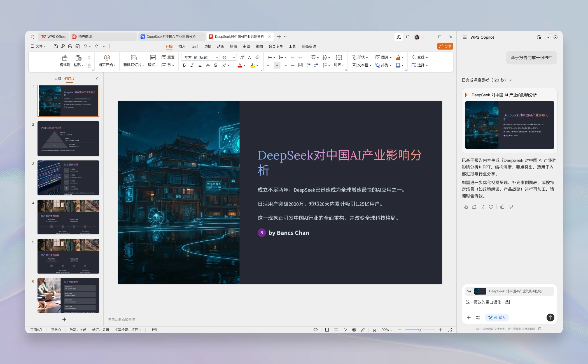This screenshot has width=588, height=364.
Task: Click the increase font size icon
Action: 242,57
